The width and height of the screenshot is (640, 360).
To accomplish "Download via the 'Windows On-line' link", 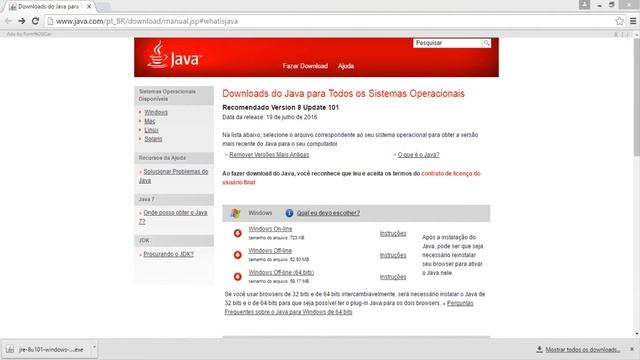I will click(270, 229).
